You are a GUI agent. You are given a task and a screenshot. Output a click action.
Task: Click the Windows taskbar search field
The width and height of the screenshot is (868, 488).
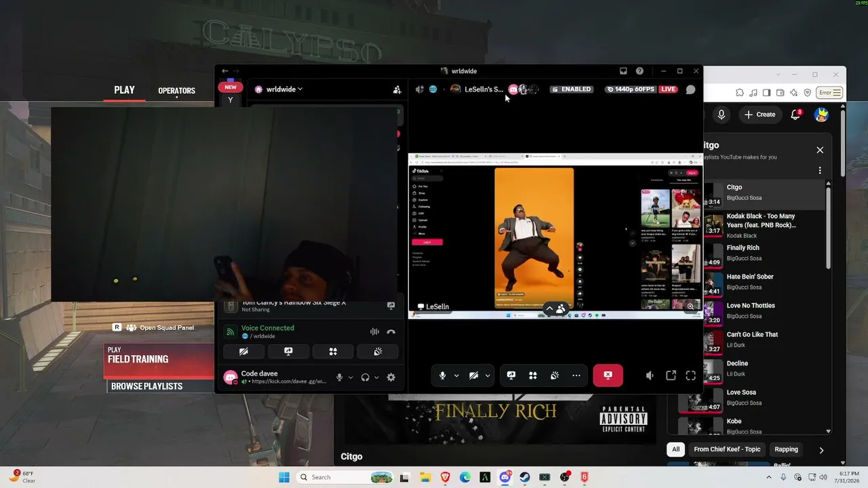[344, 477]
